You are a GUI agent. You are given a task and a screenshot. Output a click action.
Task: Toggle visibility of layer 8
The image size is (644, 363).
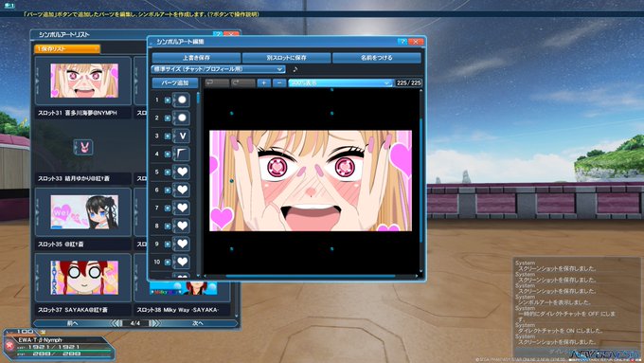[168, 226]
